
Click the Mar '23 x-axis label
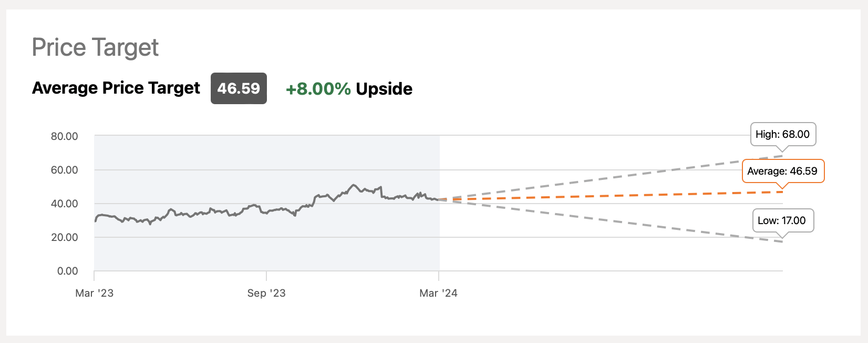click(x=95, y=293)
